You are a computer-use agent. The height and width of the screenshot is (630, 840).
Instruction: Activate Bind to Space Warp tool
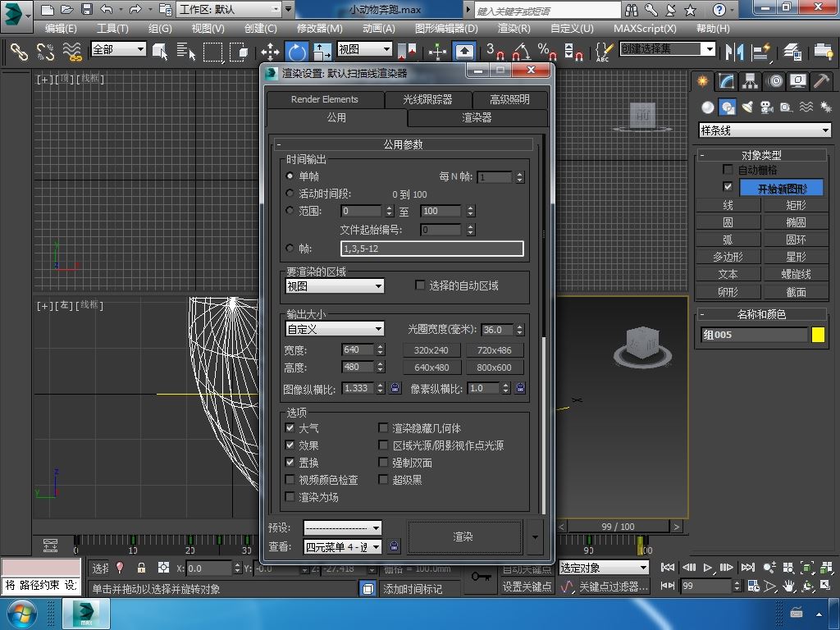pos(72,52)
